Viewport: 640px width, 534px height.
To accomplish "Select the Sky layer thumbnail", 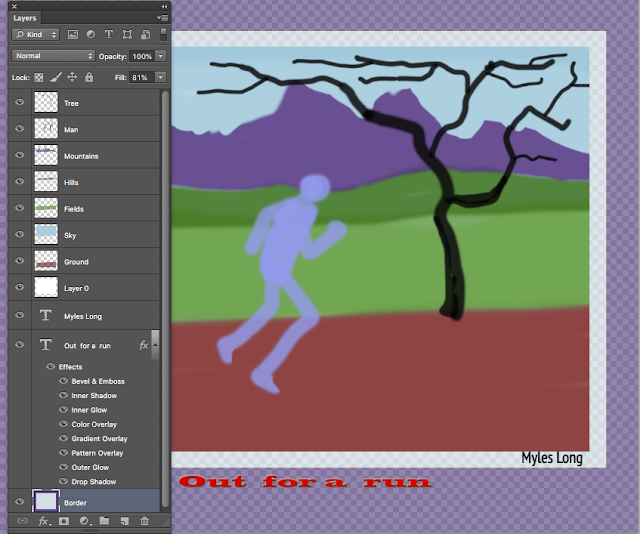I will tap(46, 235).
